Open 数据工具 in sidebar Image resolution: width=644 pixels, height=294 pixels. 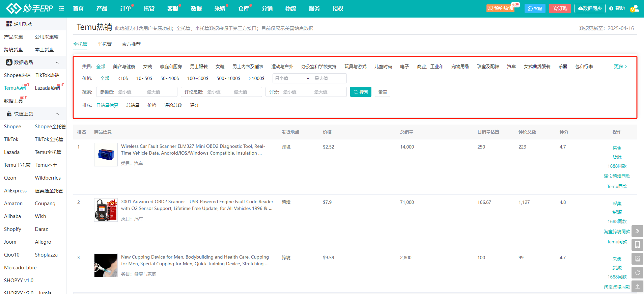click(x=13, y=101)
